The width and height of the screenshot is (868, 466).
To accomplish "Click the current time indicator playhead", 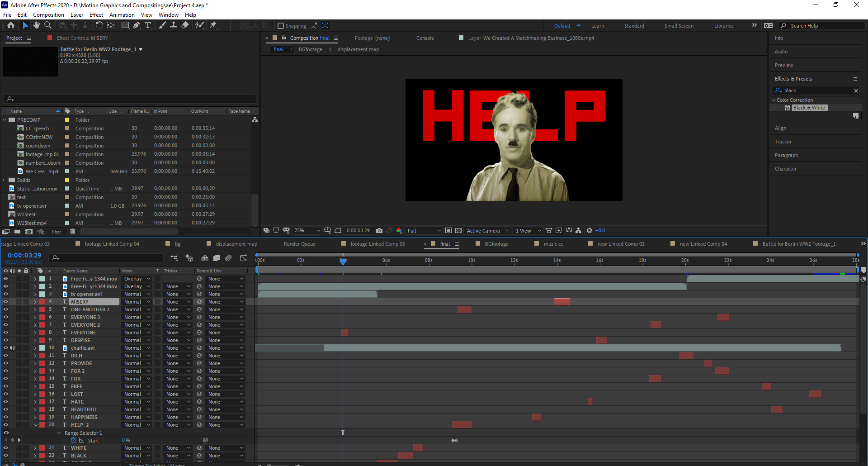I will coord(343,261).
